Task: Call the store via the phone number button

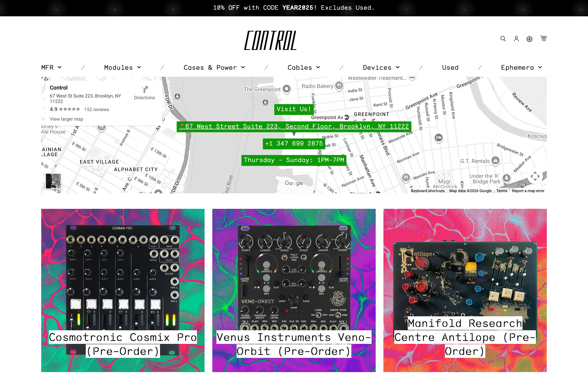Action: [x=293, y=144]
